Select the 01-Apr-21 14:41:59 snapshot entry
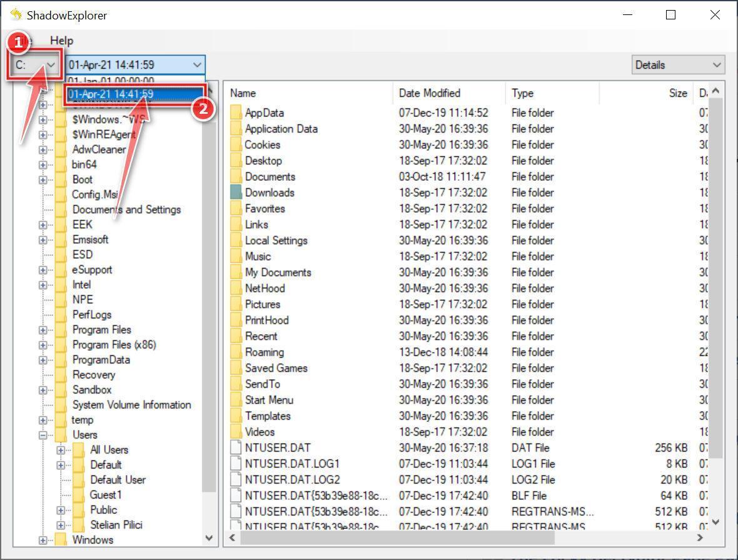 (135, 94)
